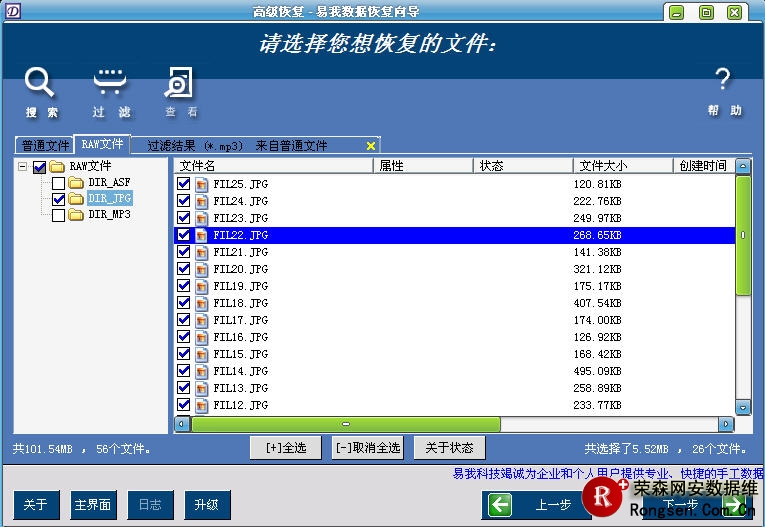Switch to the 普通文件 tab
The width and height of the screenshot is (765, 527).
coord(45,146)
